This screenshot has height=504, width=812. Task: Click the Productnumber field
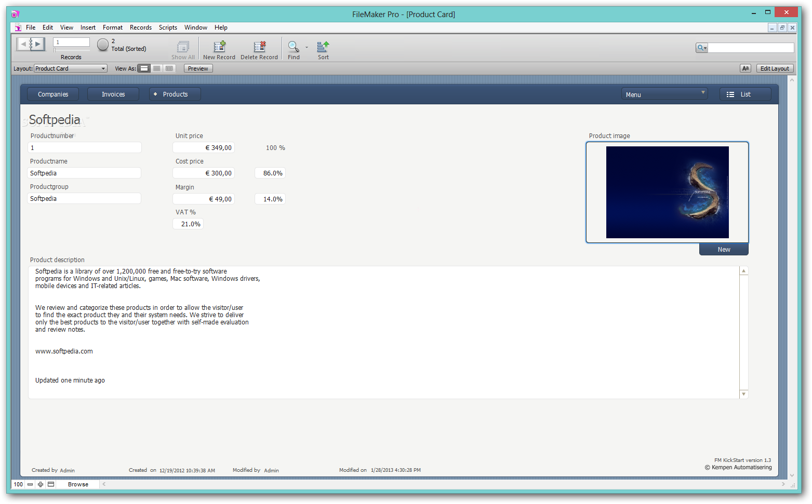(84, 147)
